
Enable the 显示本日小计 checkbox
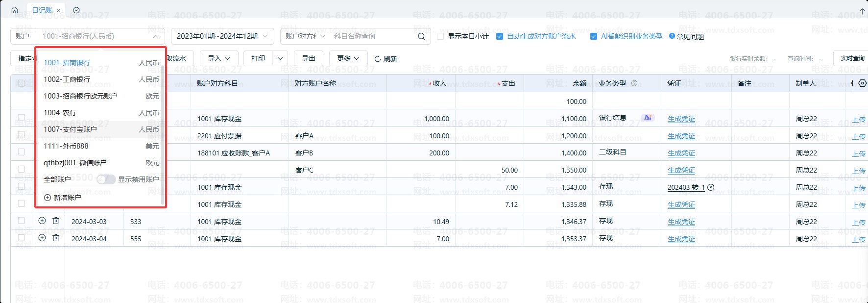point(440,36)
